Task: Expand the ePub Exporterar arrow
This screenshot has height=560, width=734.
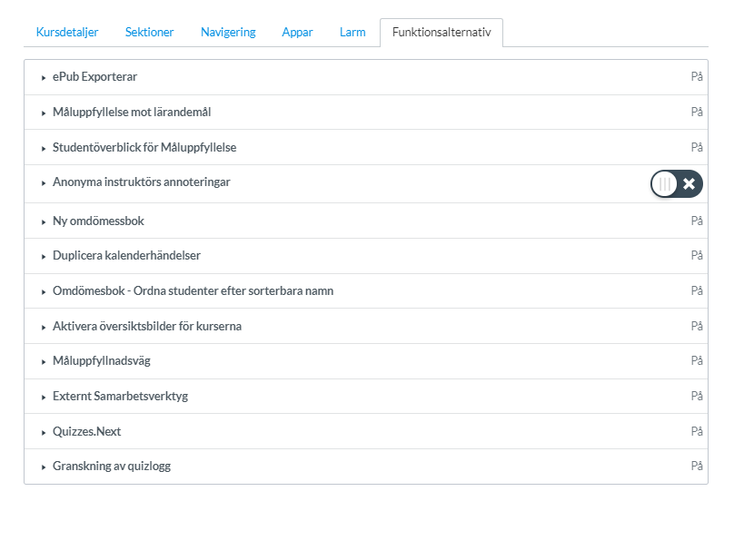Action: coord(44,78)
